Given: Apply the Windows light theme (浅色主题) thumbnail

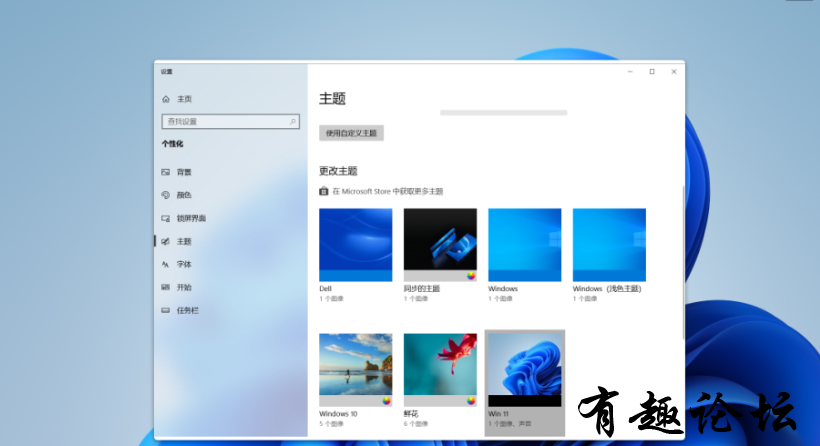Looking at the screenshot, I should (609, 244).
